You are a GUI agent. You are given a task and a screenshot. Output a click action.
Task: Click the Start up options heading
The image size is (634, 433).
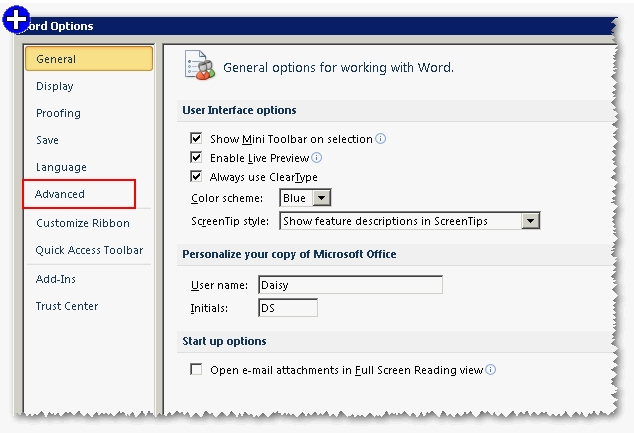click(224, 341)
